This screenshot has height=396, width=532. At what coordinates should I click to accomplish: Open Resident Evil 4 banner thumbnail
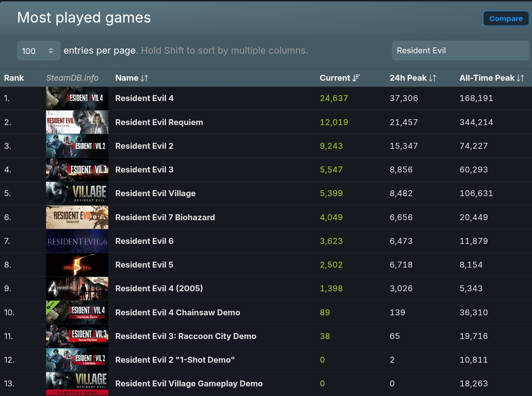click(x=77, y=98)
